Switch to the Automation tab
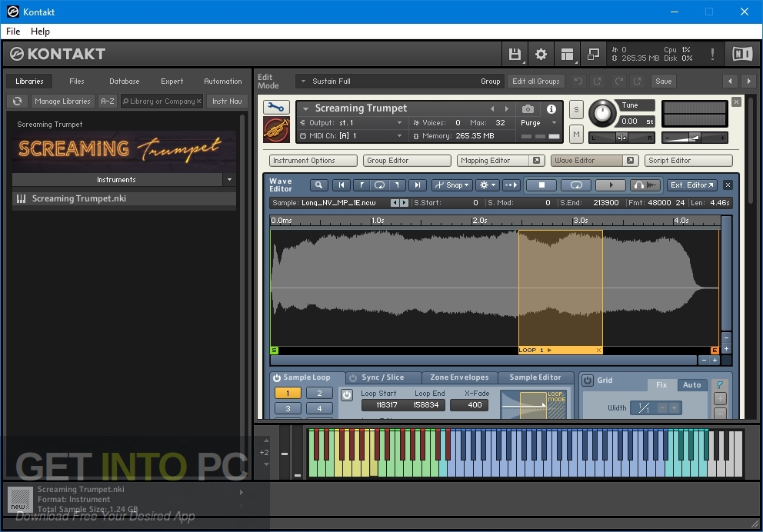The height and width of the screenshot is (532, 763). (223, 81)
